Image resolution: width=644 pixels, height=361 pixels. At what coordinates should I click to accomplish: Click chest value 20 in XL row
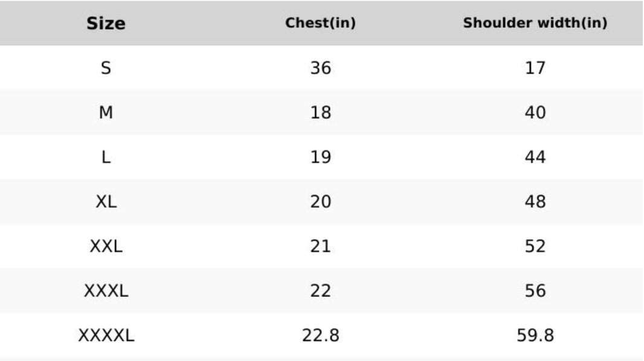[320, 202]
